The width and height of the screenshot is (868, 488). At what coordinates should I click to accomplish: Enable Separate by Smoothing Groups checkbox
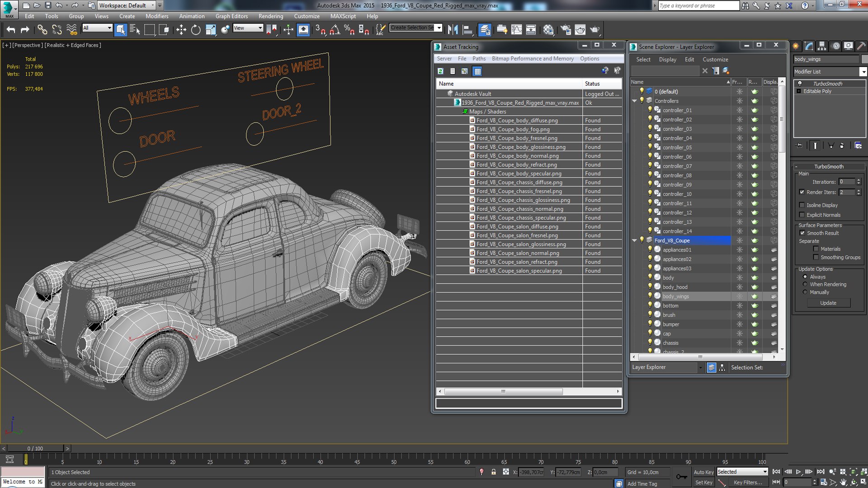click(816, 258)
